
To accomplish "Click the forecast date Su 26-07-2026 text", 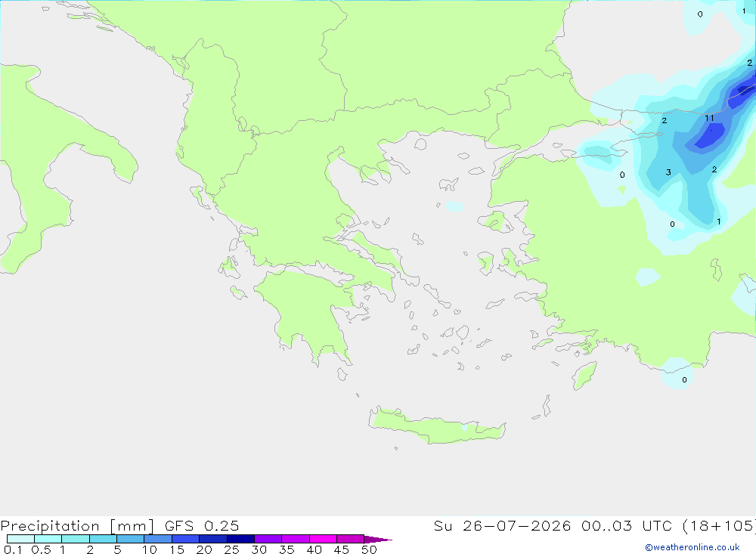I will (x=502, y=525).
